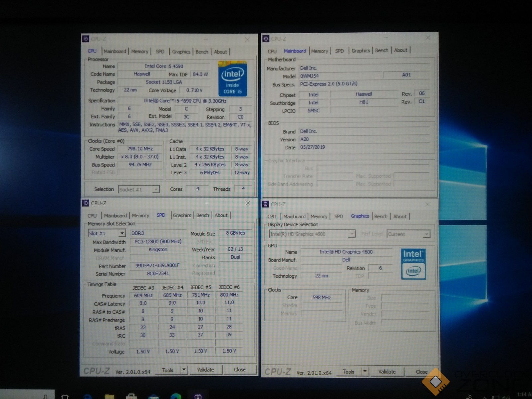Click the Intel Graphics logo badge
The image size is (532, 399).
(x=413, y=264)
